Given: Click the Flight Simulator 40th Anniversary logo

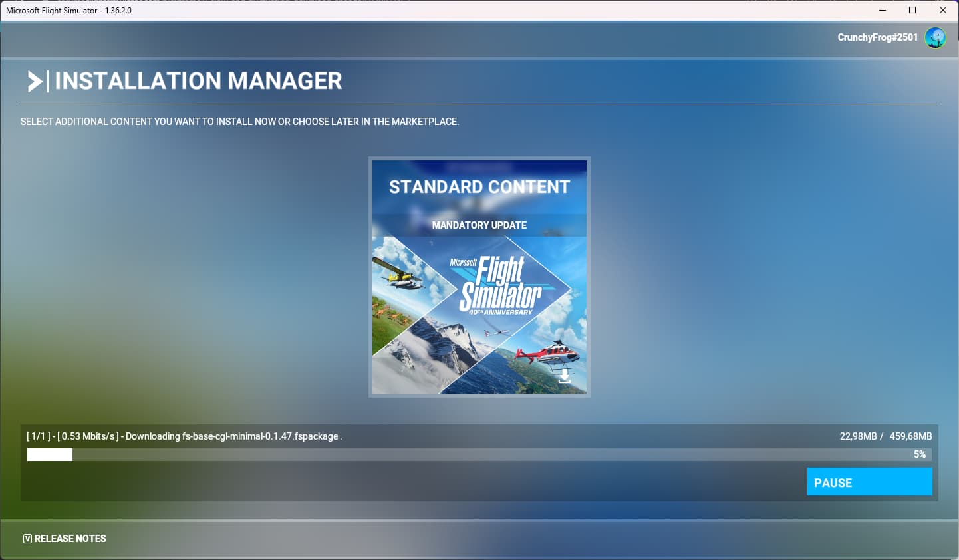Looking at the screenshot, I should pyautogui.click(x=499, y=286).
